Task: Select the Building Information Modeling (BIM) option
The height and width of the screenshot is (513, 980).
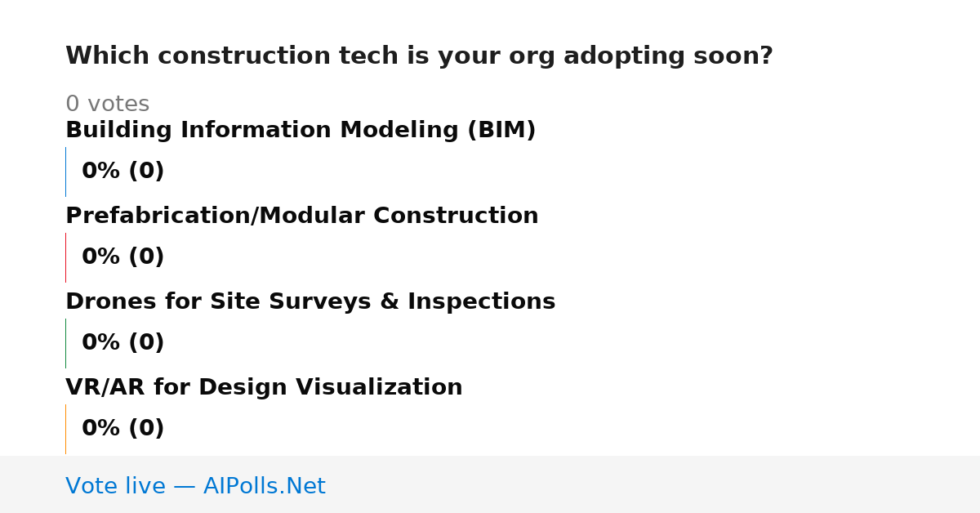Action: click(301, 131)
